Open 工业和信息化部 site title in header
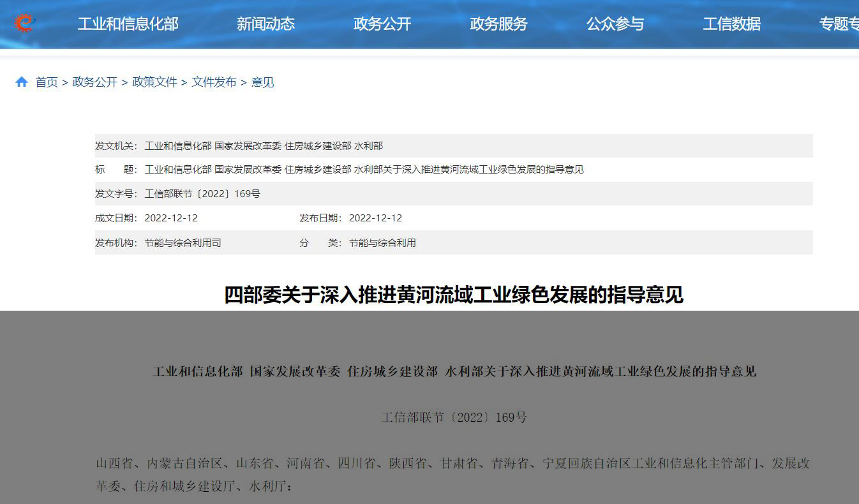859x504 pixels. coord(128,24)
